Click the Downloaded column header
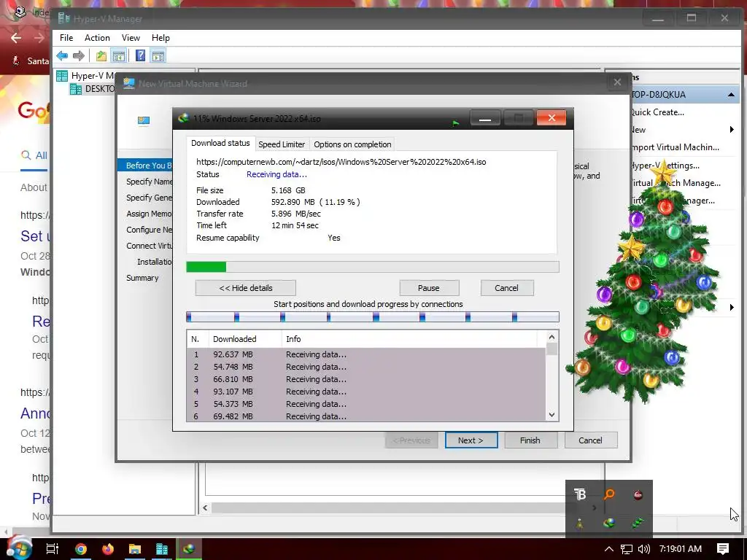 [x=244, y=339]
